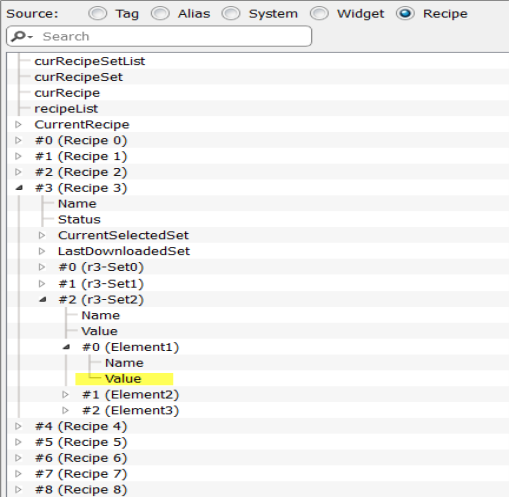Expand the #0 (Recipe 0) node
The image size is (509, 497).
tap(18, 140)
